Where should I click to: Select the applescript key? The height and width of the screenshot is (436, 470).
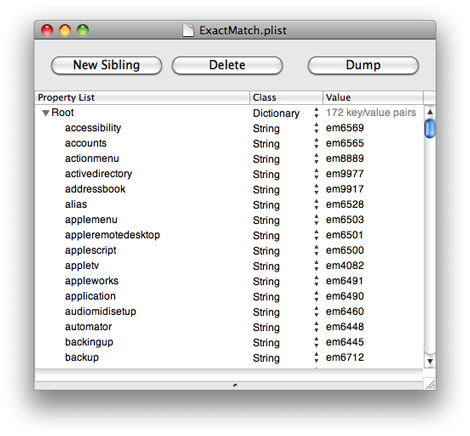coord(91,251)
